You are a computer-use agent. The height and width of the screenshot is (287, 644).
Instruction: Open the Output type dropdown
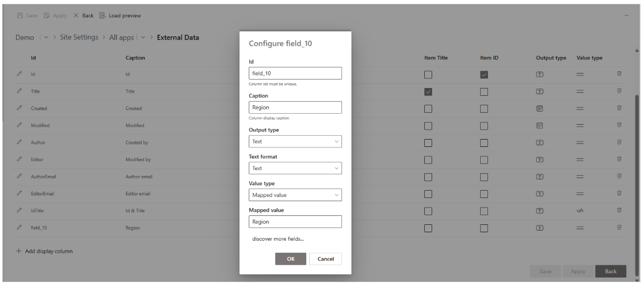point(295,142)
